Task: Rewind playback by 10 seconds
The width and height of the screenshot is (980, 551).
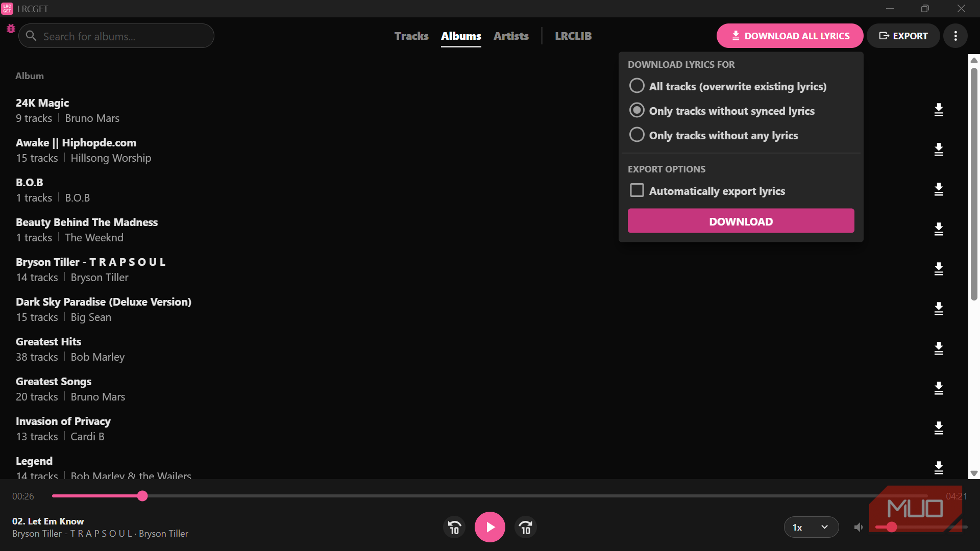Action: [454, 527]
